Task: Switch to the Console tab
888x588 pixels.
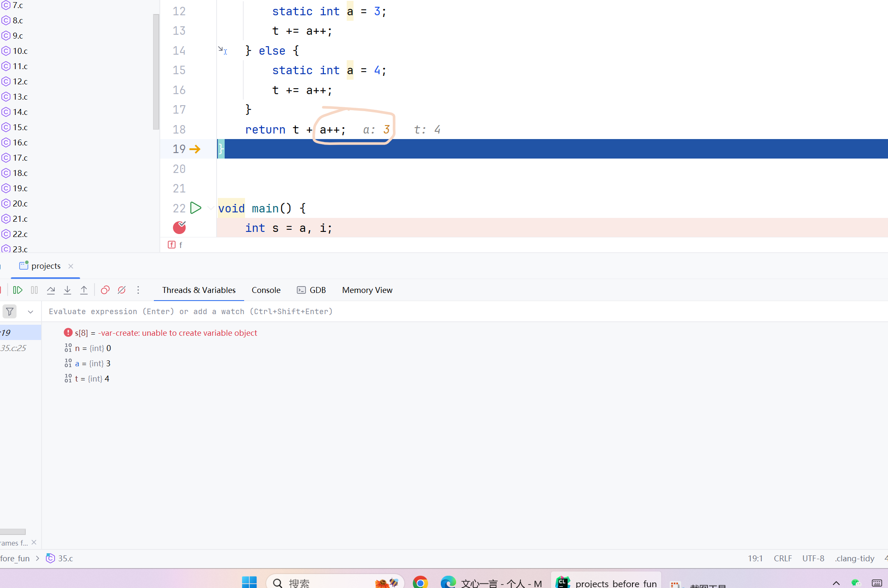Action: [x=266, y=290]
